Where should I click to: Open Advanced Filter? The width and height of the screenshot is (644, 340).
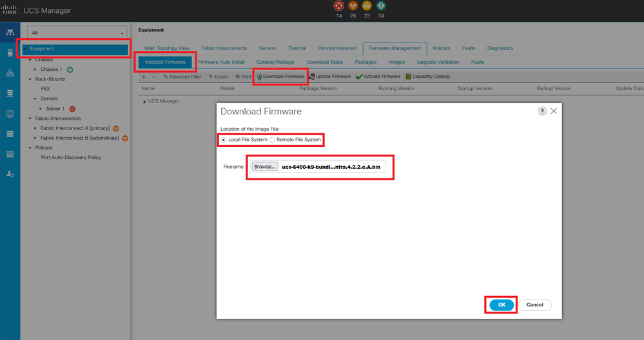pos(182,77)
